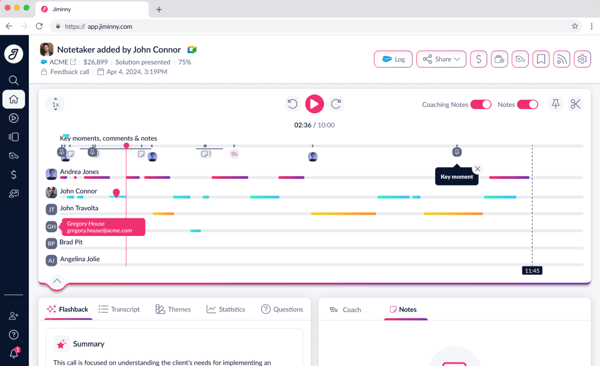Reload the browser page
Screen dimensions: 600x366
[39, 26]
